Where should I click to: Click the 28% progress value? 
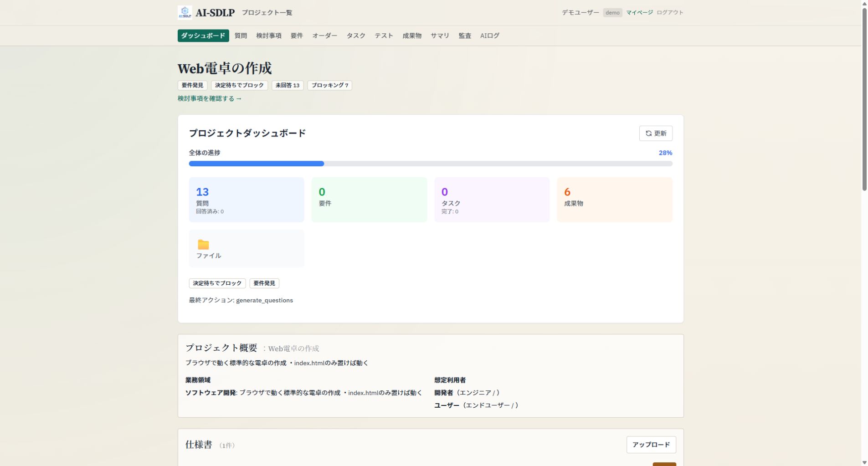pos(665,153)
